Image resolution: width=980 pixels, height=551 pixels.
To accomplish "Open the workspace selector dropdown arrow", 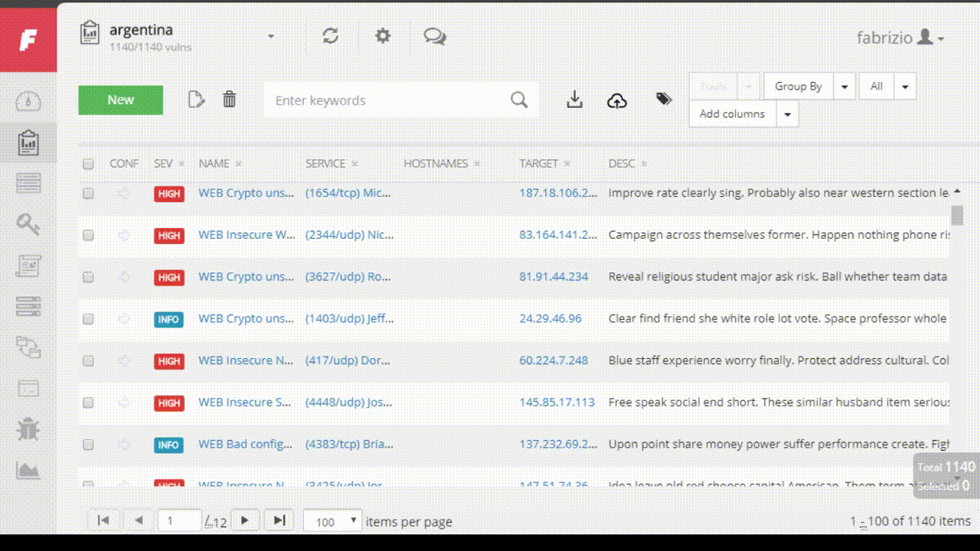I will (270, 35).
